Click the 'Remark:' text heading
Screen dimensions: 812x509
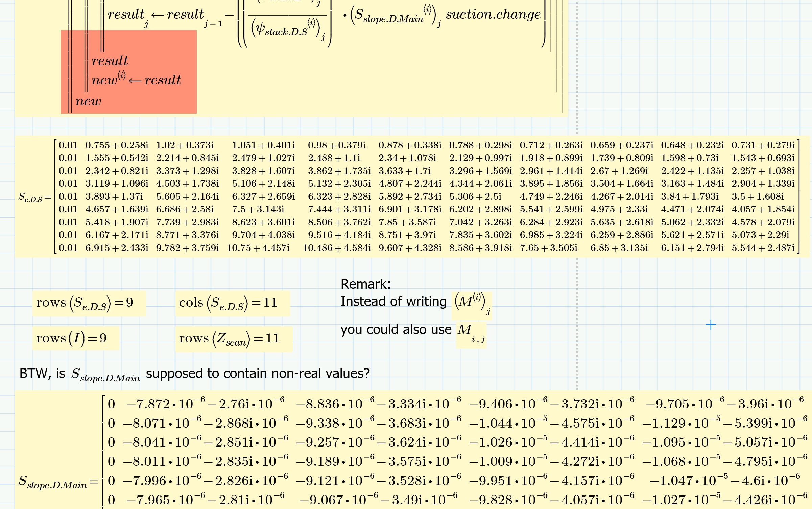365,284
